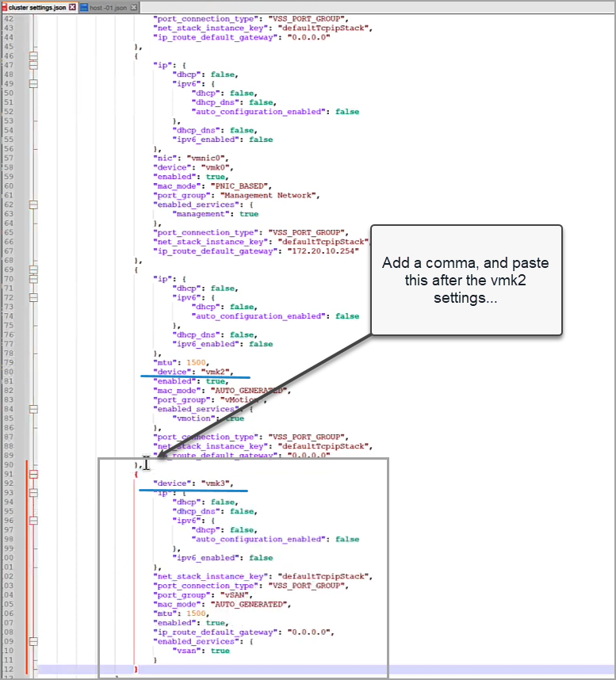Image resolution: width=616 pixels, height=680 pixels.
Task: Click the "vsan": true line
Action: [x=201, y=651]
